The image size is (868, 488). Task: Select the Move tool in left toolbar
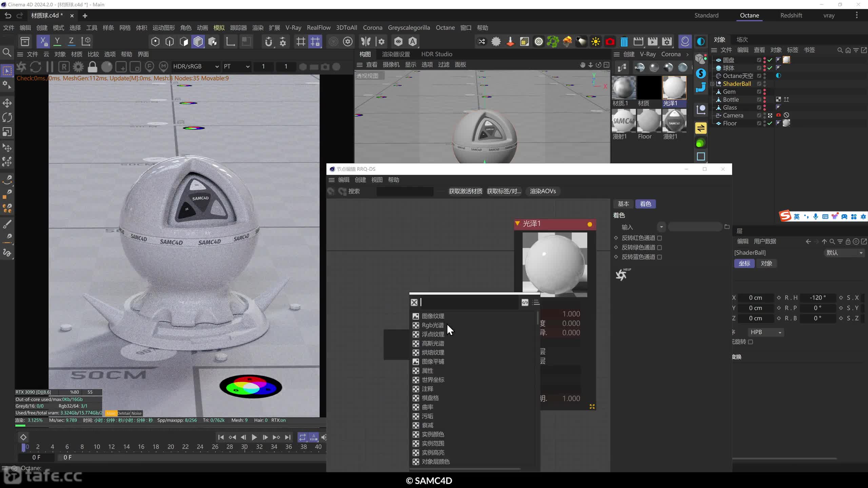tap(7, 103)
